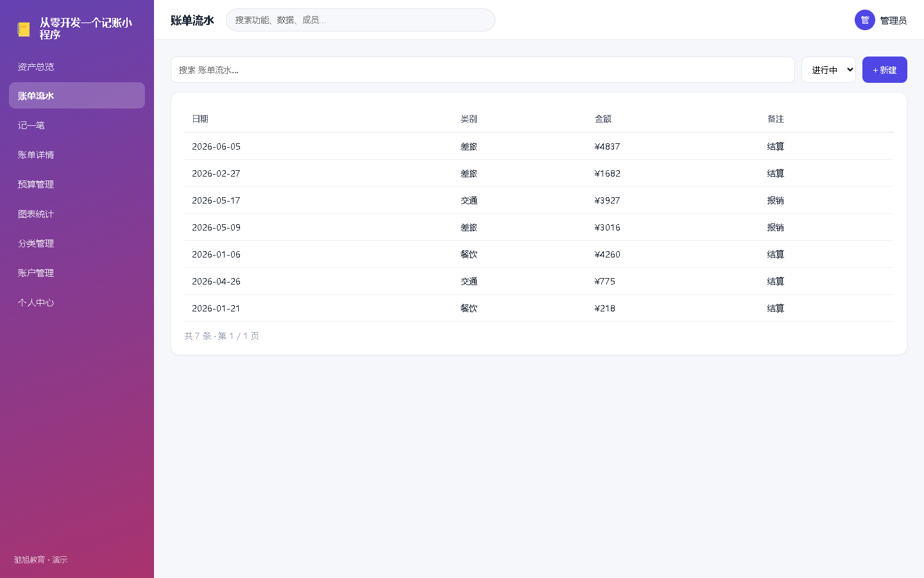Click the round admin avatar icon
The image size is (924, 578).
(865, 20)
